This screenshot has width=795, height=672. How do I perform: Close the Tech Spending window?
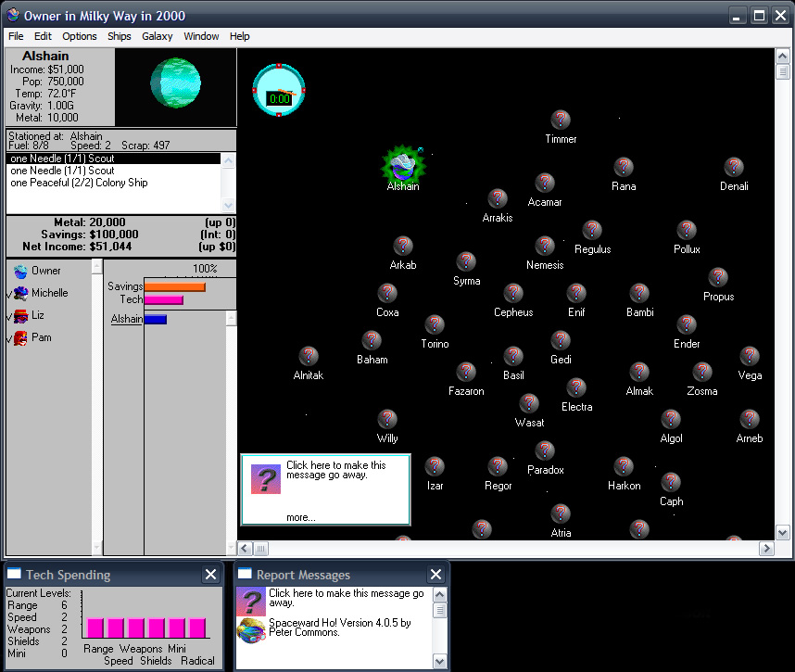click(x=210, y=574)
